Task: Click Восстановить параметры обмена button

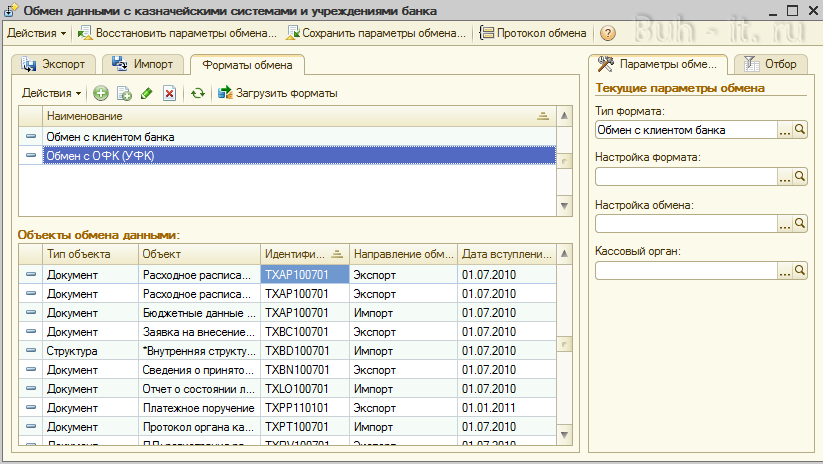Action: click(177, 33)
